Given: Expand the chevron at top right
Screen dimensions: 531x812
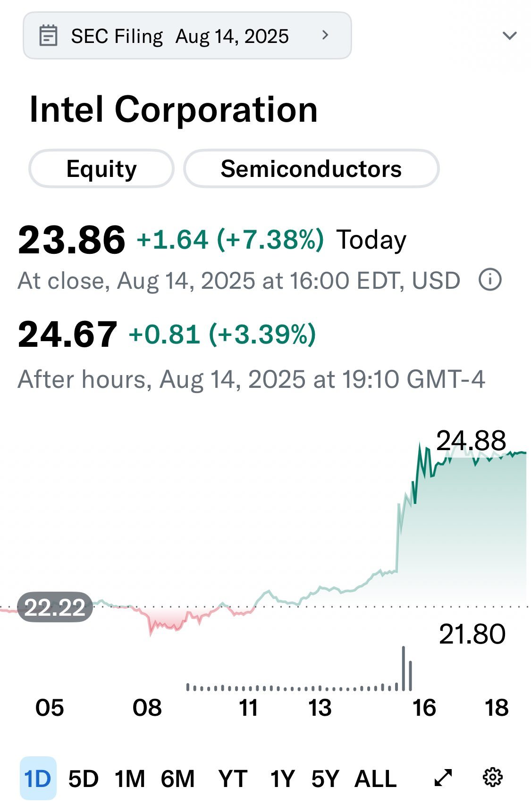Looking at the screenshot, I should point(510,36).
